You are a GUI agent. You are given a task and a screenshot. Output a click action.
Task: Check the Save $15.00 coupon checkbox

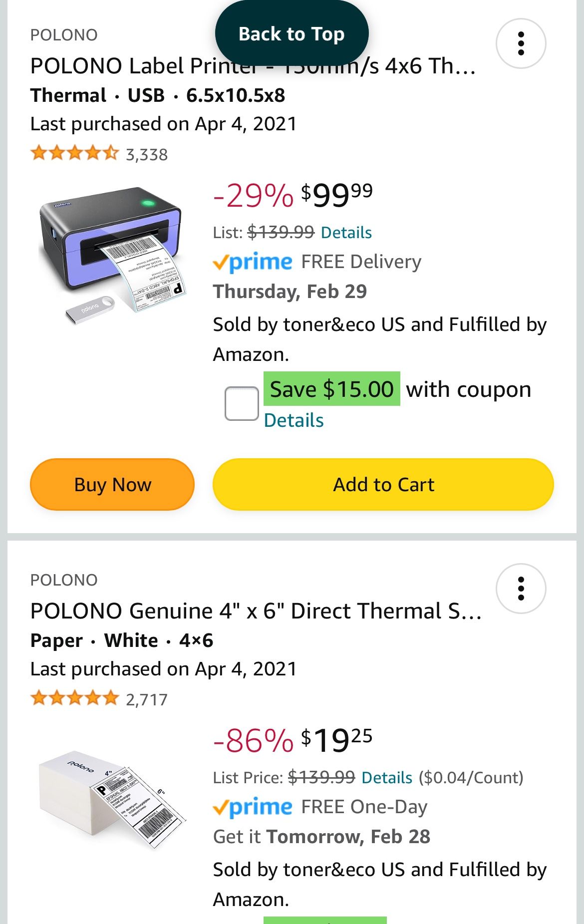tap(242, 403)
